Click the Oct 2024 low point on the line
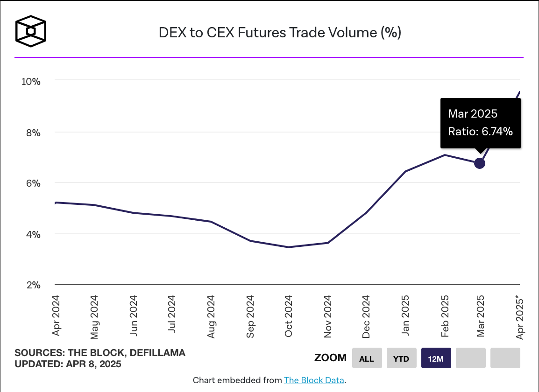 (x=288, y=247)
